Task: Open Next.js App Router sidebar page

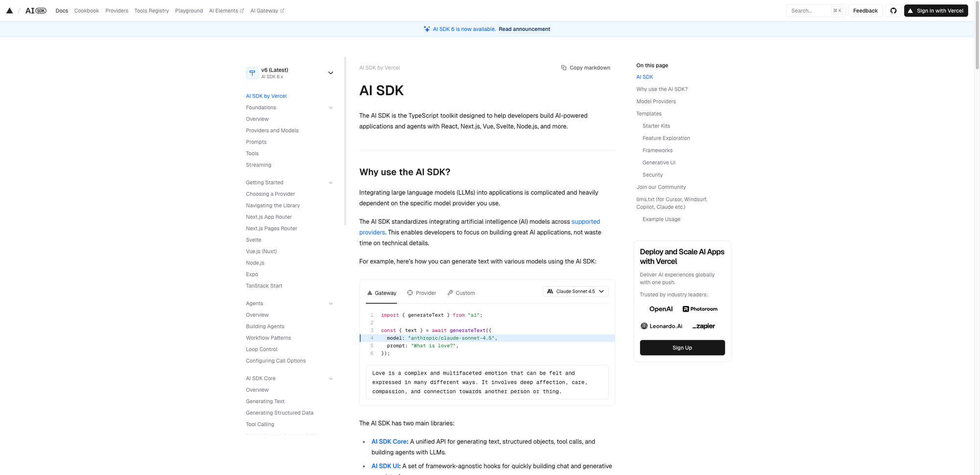Action: [269, 217]
